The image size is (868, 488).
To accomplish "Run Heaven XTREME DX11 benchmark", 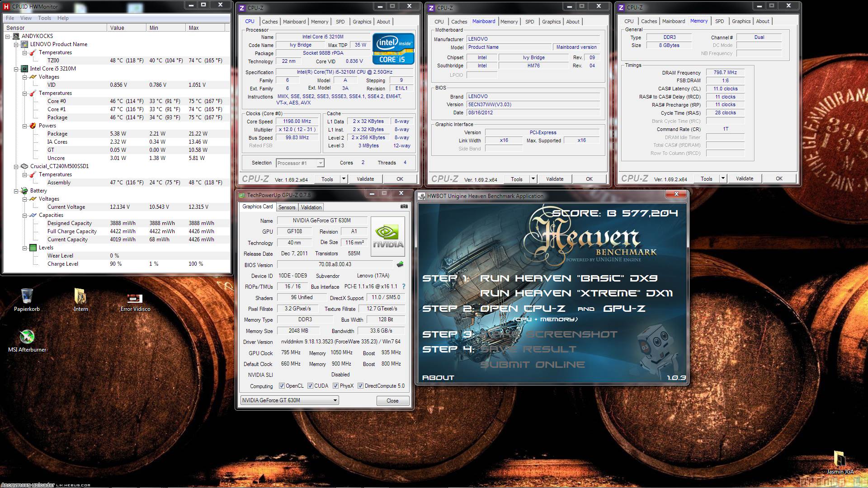I will click(576, 293).
